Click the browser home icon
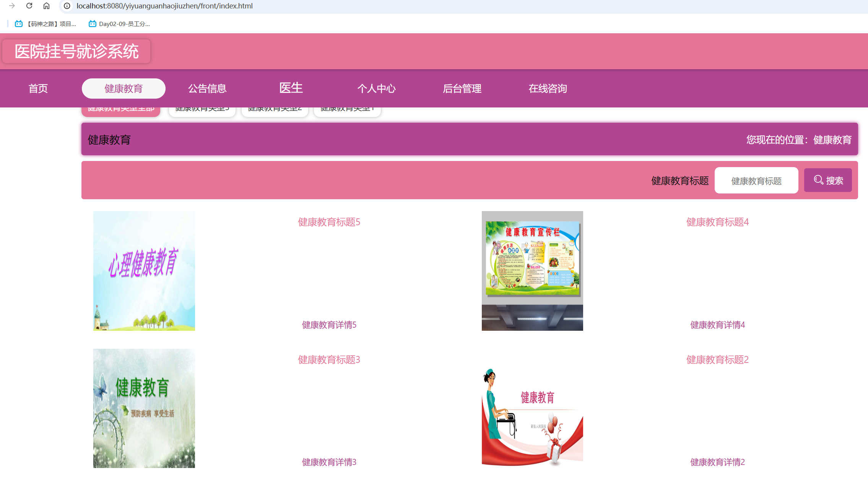This screenshot has width=868, height=486. coord(47,6)
